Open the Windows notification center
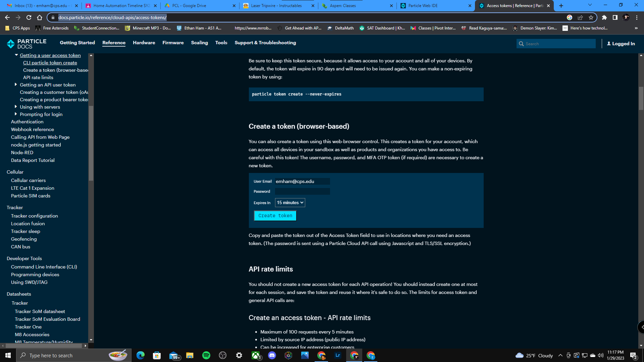 coord(633,356)
